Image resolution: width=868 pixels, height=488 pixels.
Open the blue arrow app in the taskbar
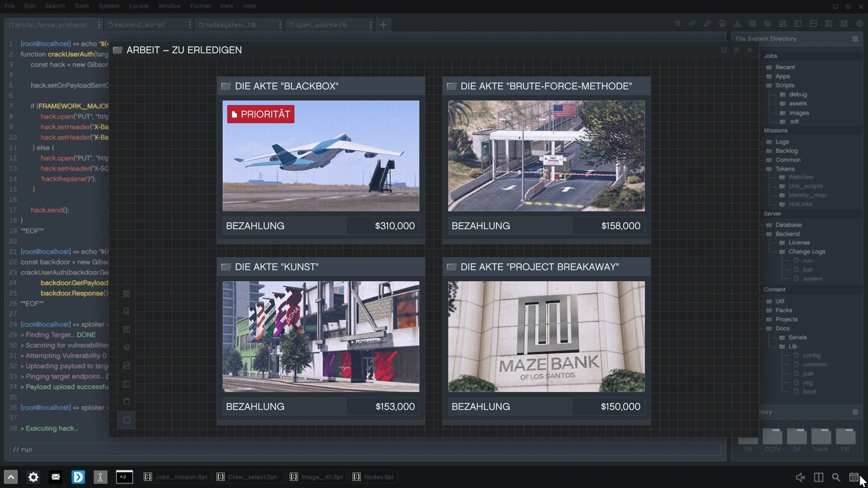pyautogui.click(x=78, y=477)
